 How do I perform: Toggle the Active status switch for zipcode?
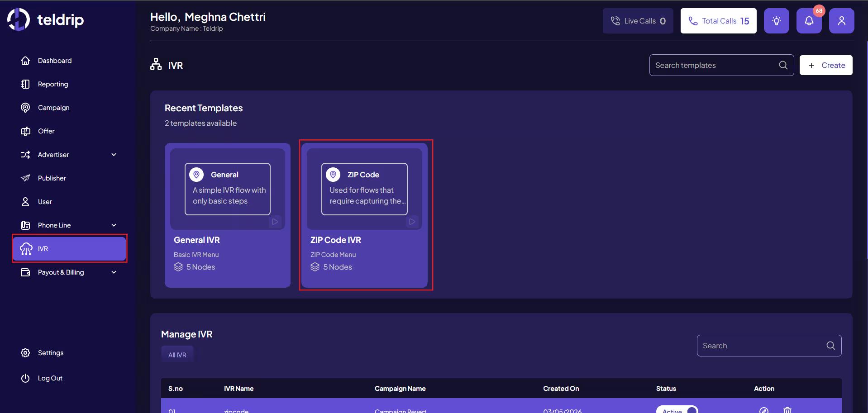pos(677,410)
